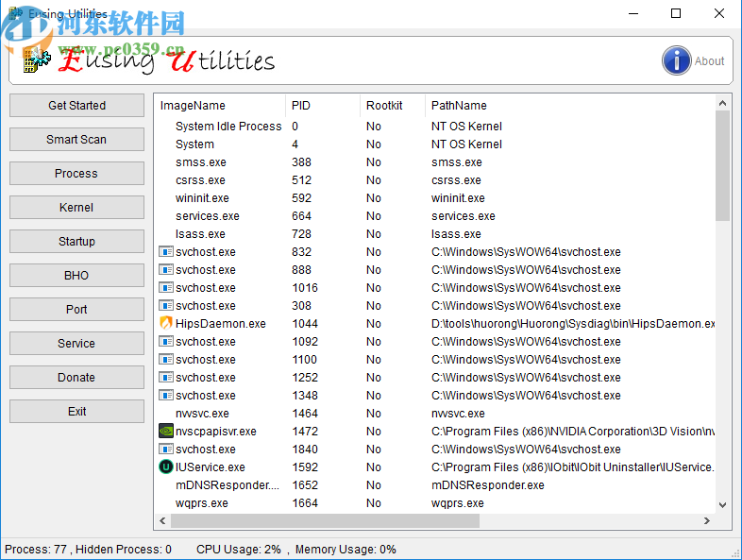Select the System Idle Process row
The height and width of the screenshot is (560, 742).
434,127
